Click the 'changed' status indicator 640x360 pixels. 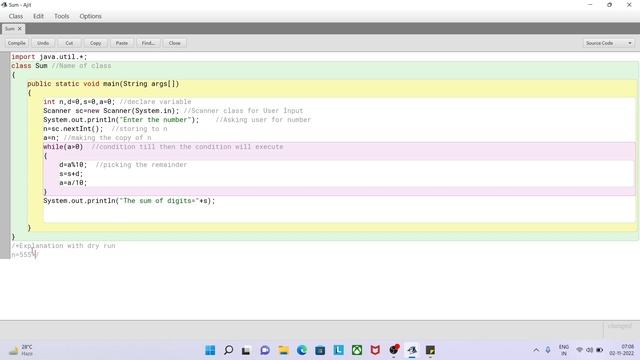(620, 326)
